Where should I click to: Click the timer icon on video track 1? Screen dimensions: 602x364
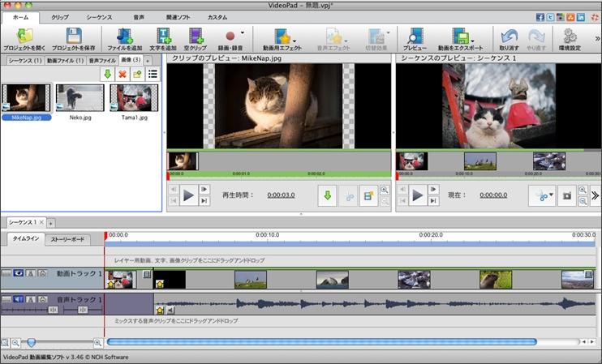[x=42, y=273]
